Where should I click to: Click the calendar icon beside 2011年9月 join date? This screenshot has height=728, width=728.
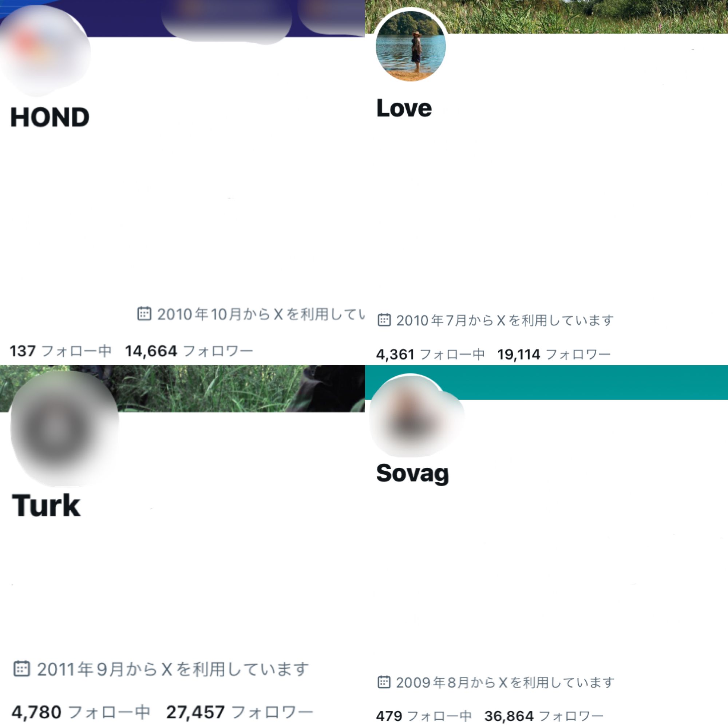[21, 668]
